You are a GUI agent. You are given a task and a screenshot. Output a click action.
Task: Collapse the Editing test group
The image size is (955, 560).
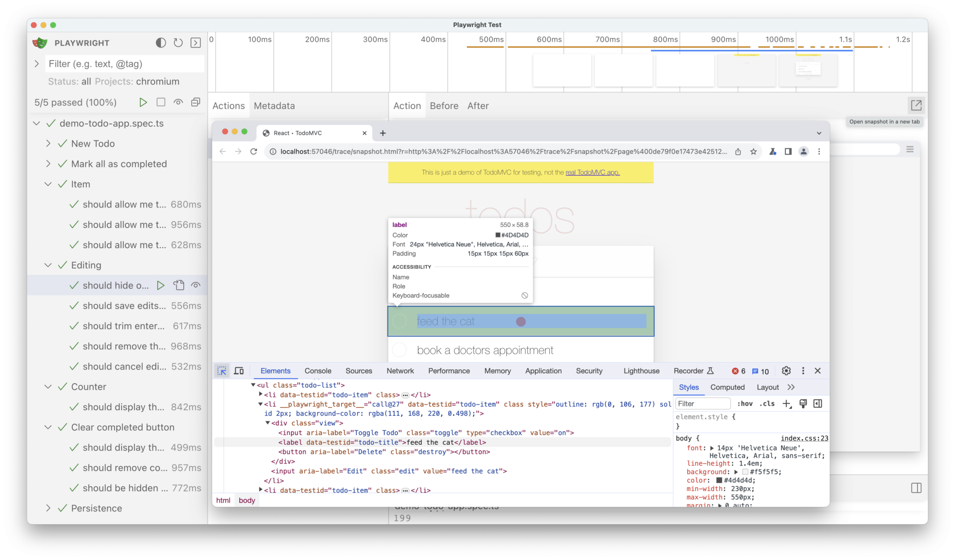pos(48,265)
